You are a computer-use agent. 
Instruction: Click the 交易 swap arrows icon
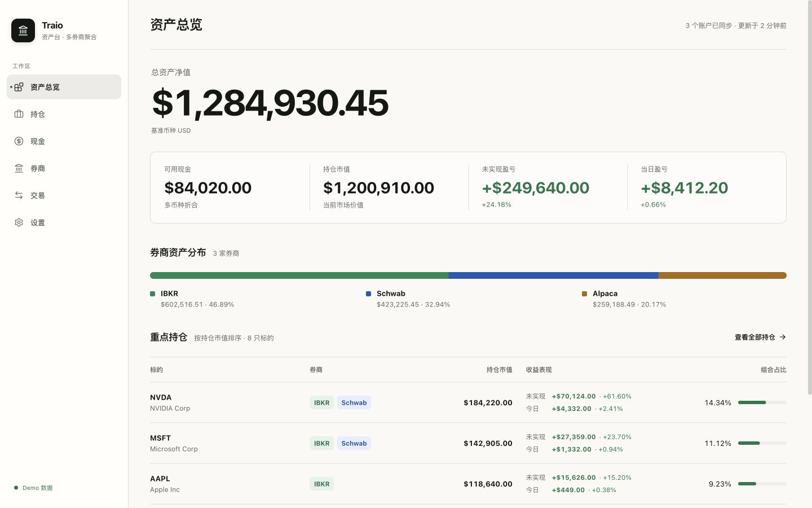(x=19, y=195)
